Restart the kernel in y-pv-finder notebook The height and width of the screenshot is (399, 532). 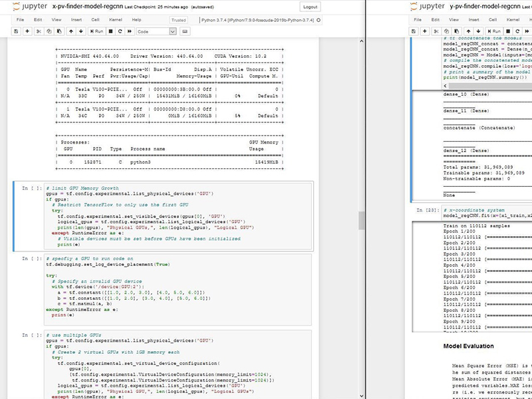(517, 31)
